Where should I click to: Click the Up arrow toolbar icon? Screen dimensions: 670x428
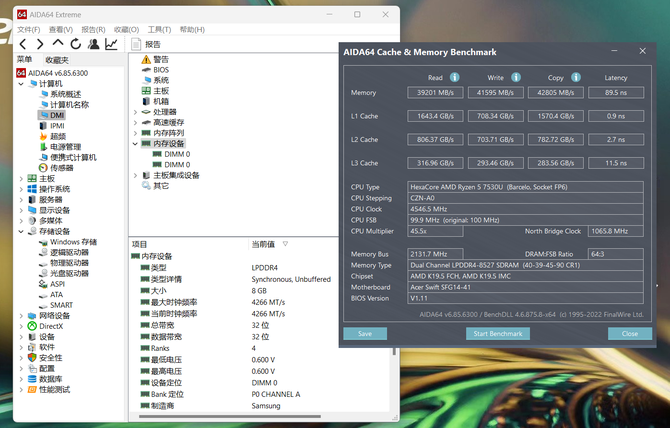pyautogui.click(x=58, y=44)
